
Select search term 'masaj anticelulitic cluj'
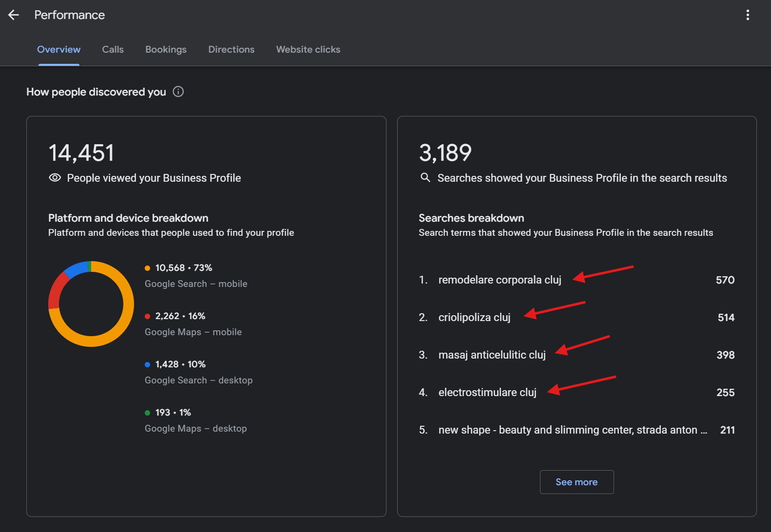pyautogui.click(x=492, y=355)
